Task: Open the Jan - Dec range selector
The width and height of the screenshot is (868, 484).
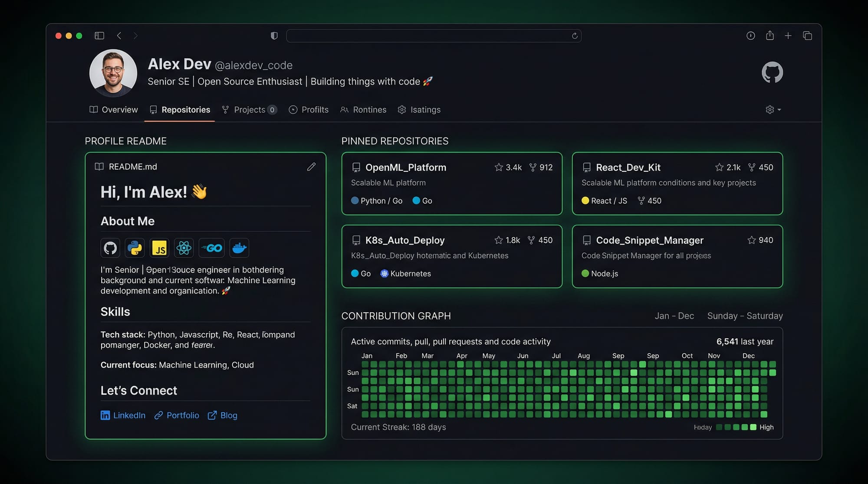Action: [674, 316]
